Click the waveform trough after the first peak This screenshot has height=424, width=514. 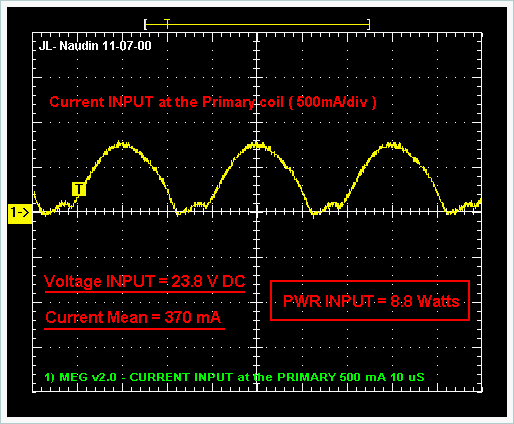(x=179, y=213)
